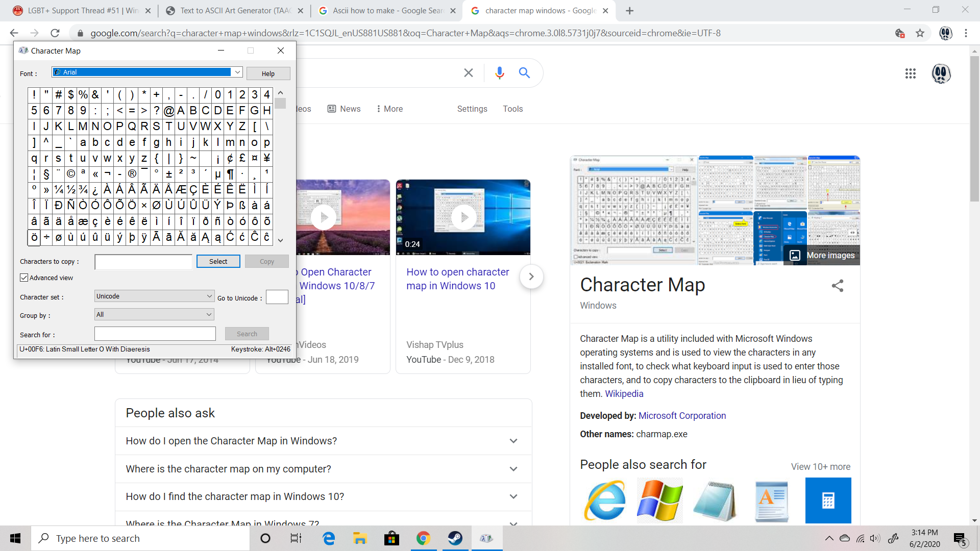Image resolution: width=980 pixels, height=551 pixels.
Task: Uncheck the Advanced view checkbox
Action: 24,278
